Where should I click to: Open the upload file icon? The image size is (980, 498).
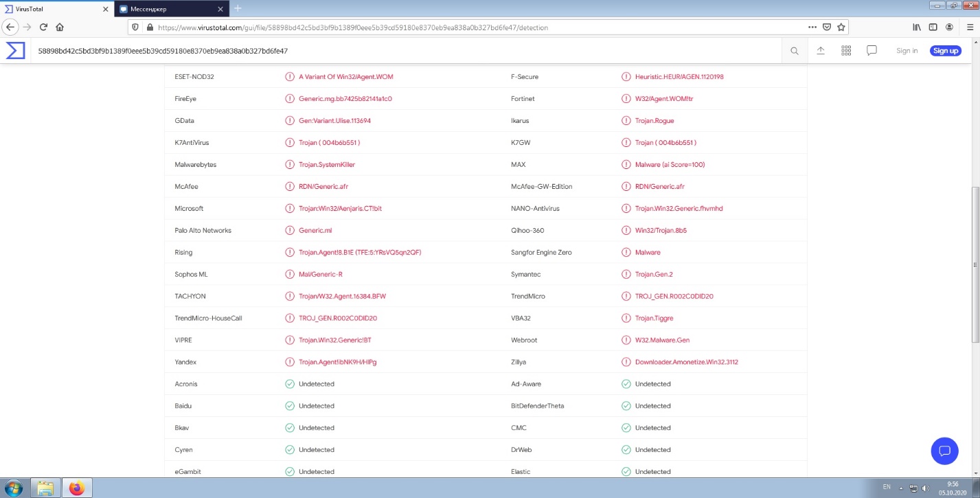click(821, 51)
